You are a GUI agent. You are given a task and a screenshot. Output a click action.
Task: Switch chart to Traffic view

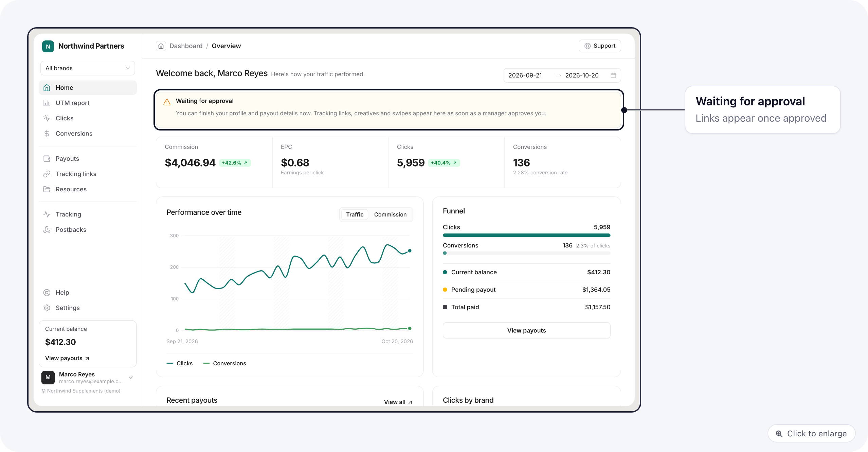355,214
